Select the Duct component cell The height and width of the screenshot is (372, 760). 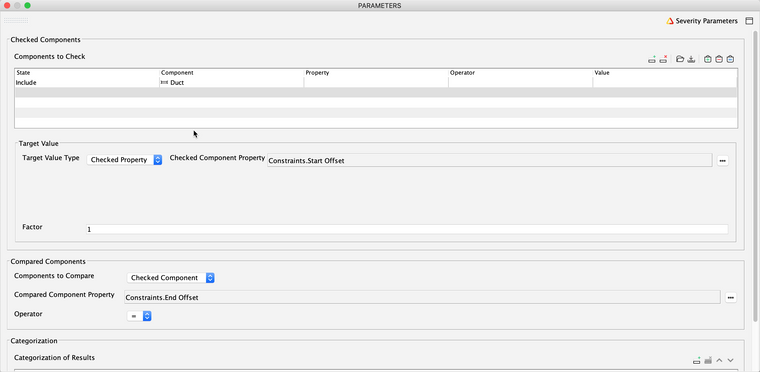(x=232, y=83)
